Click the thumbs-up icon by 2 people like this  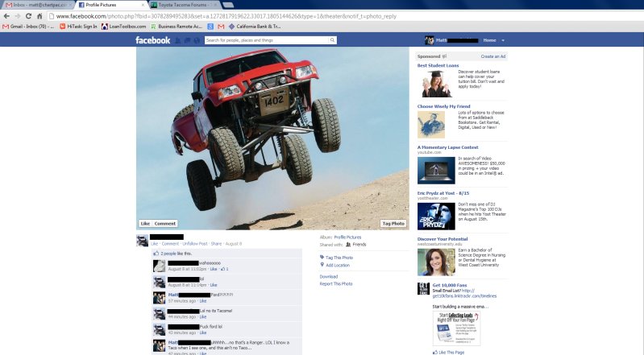[x=156, y=254]
